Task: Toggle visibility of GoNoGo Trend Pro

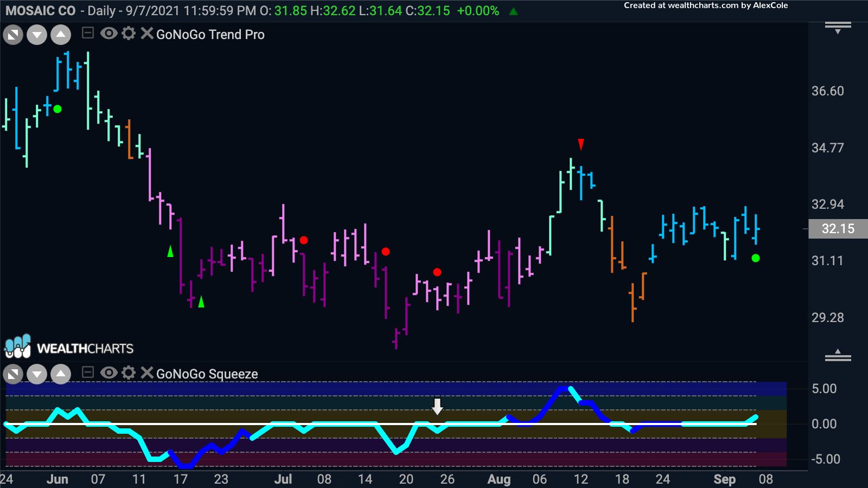Action: pyautogui.click(x=109, y=34)
